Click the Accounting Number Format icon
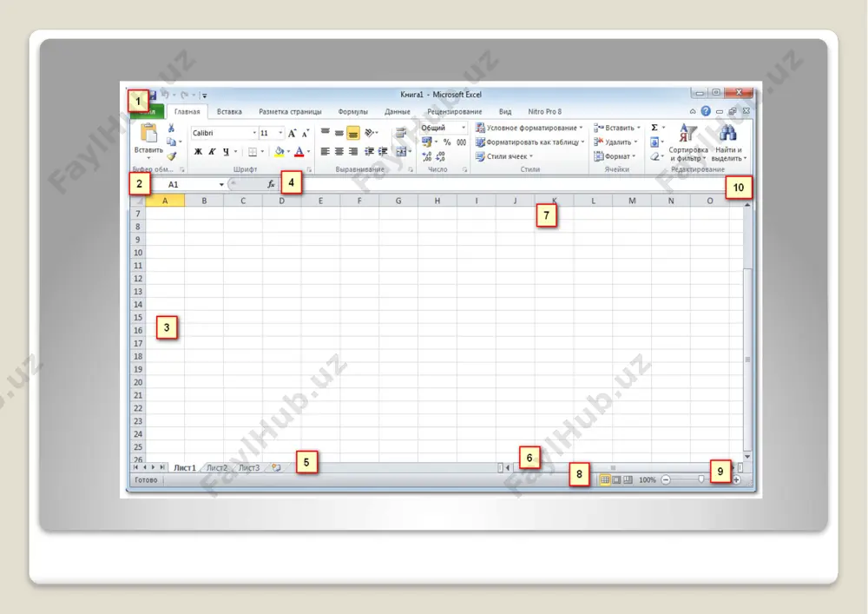The width and height of the screenshot is (868, 614). (x=427, y=142)
